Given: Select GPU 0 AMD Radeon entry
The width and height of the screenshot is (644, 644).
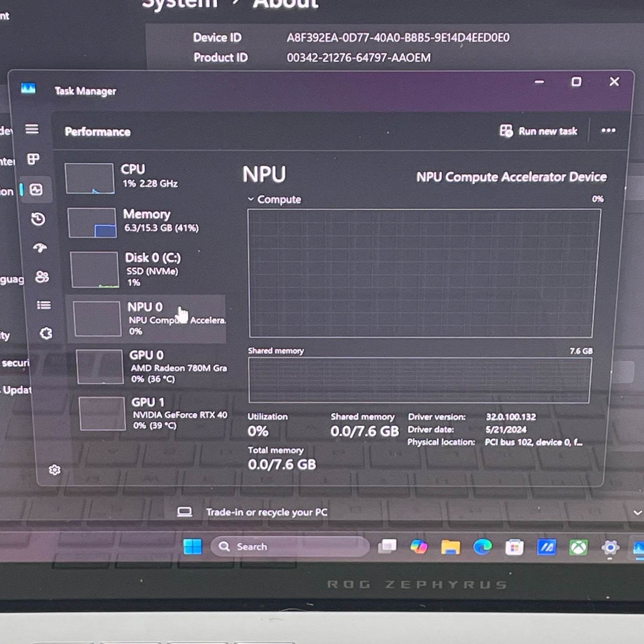Looking at the screenshot, I should coord(151,367).
